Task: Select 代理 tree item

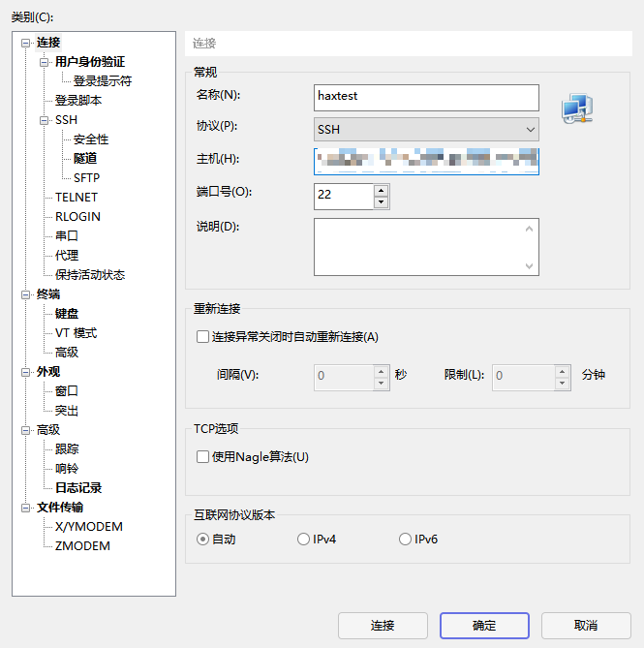Action: [x=67, y=256]
